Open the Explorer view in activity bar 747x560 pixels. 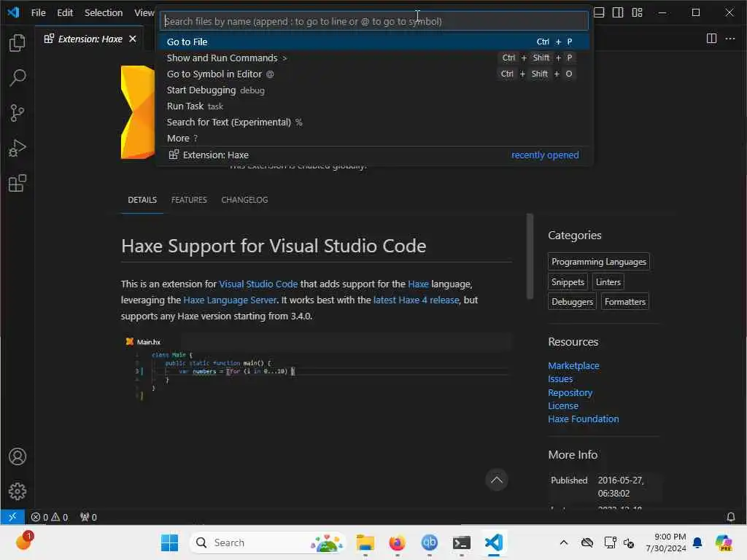tap(18, 43)
